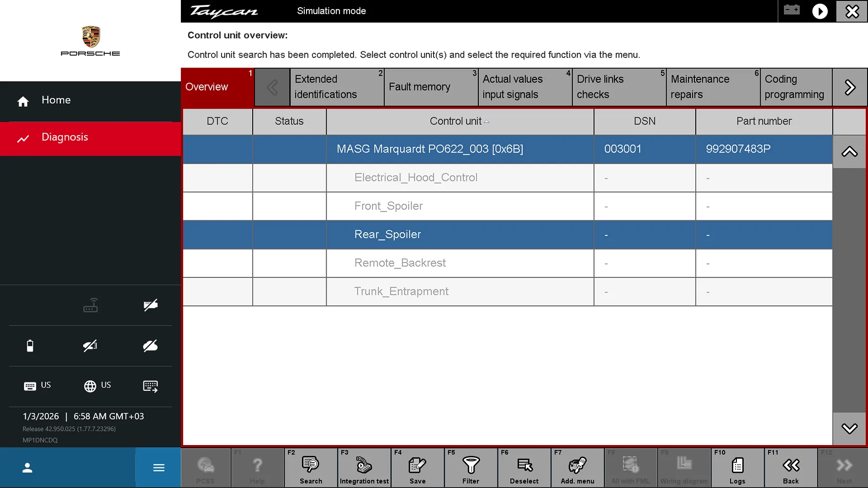868x488 pixels.
Task: Open the on-screen keyboard icon
Action: (x=150, y=386)
